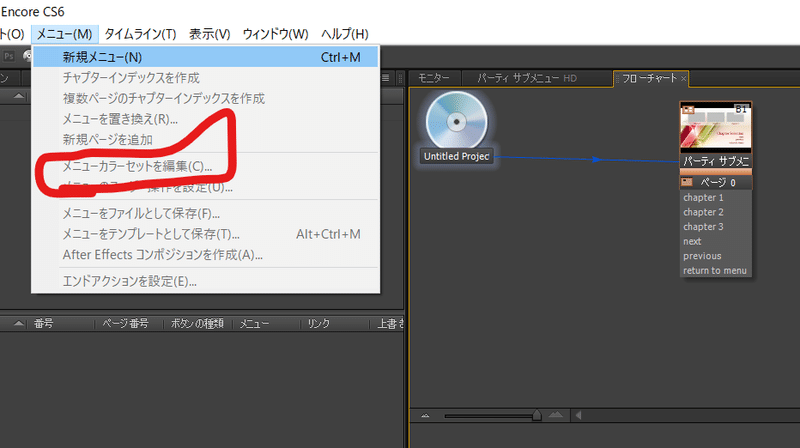
Task: Select the Untitled Project disc icon
Action: point(457,121)
